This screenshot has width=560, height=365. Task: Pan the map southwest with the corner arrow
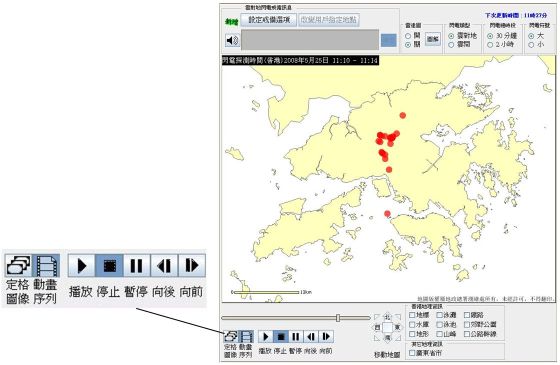[377, 338]
